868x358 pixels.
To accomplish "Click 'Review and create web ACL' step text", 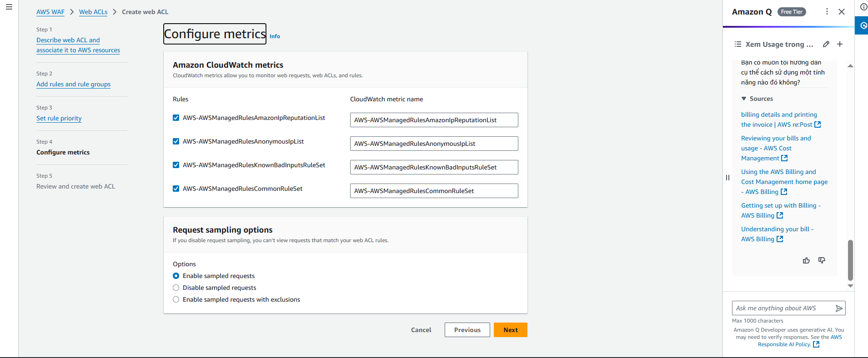I will click(76, 186).
